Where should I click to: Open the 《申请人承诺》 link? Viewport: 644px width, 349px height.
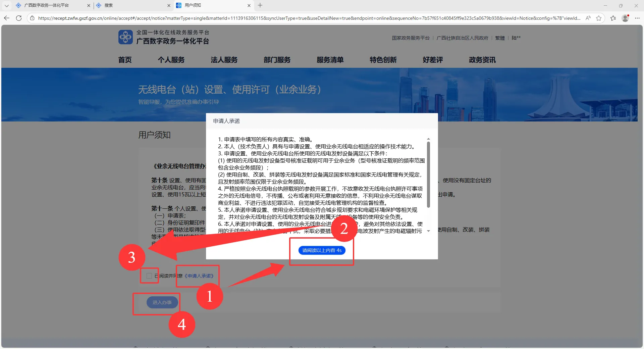click(199, 276)
